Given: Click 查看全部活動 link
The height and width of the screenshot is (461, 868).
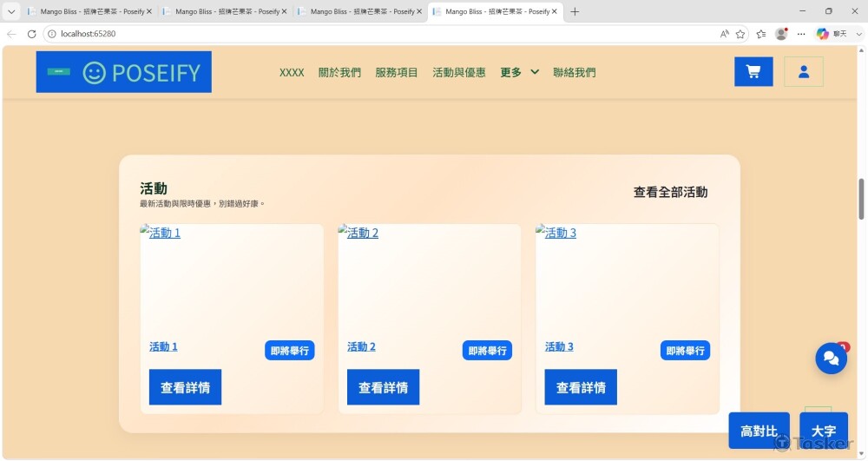Looking at the screenshot, I should tap(670, 192).
